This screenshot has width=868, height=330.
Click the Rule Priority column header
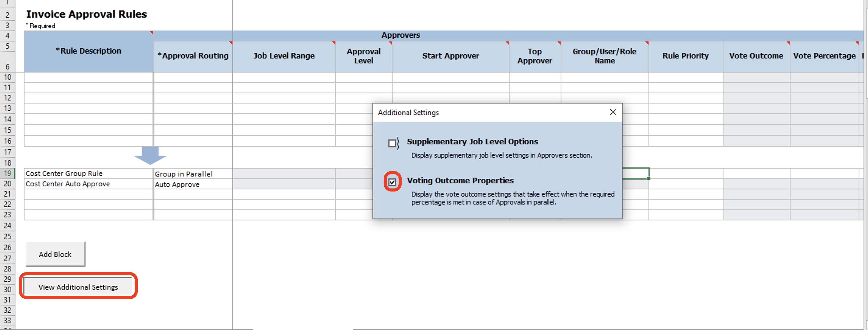tap(685, 56)
